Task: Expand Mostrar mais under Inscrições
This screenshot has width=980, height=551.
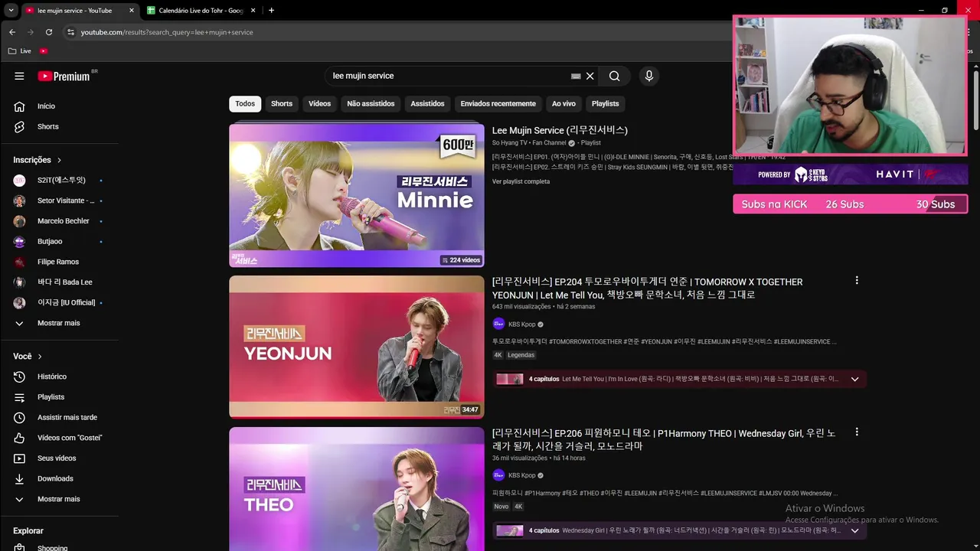Action: coord(59,323)
